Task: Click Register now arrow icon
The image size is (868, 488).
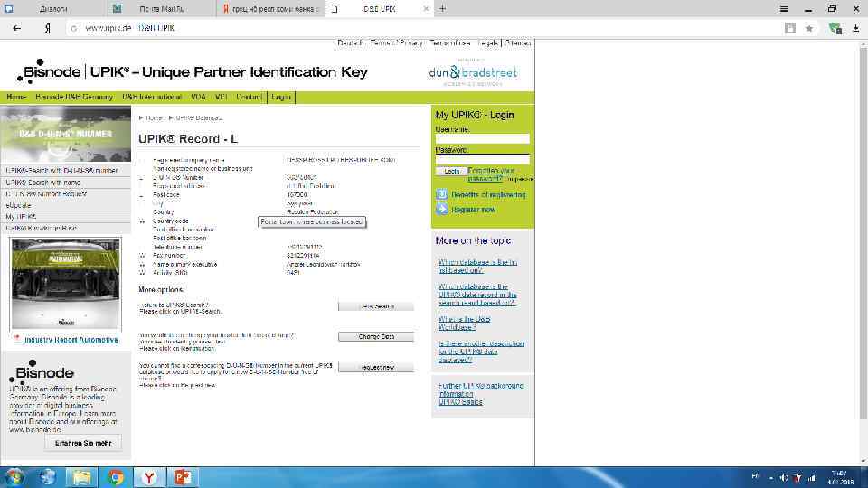Action: click(x=442, y=210)
